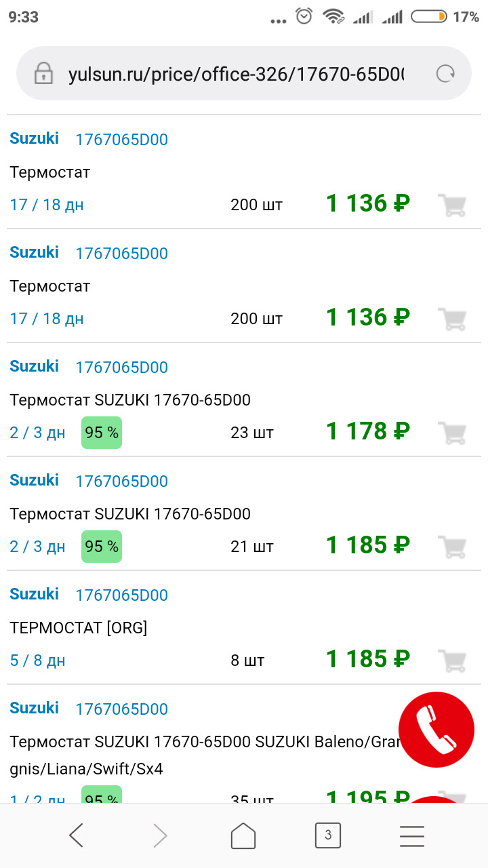Image resolution: width=488 pixels, height=868 pixels.
Task: Add the 1 178 ₽ thermostat to cart
Action: tap(451, 432)
